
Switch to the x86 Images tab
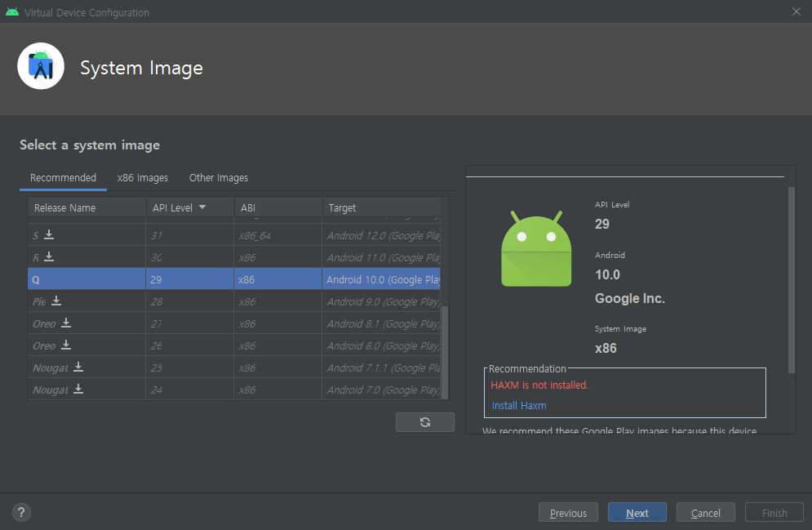tap(143, 178)
